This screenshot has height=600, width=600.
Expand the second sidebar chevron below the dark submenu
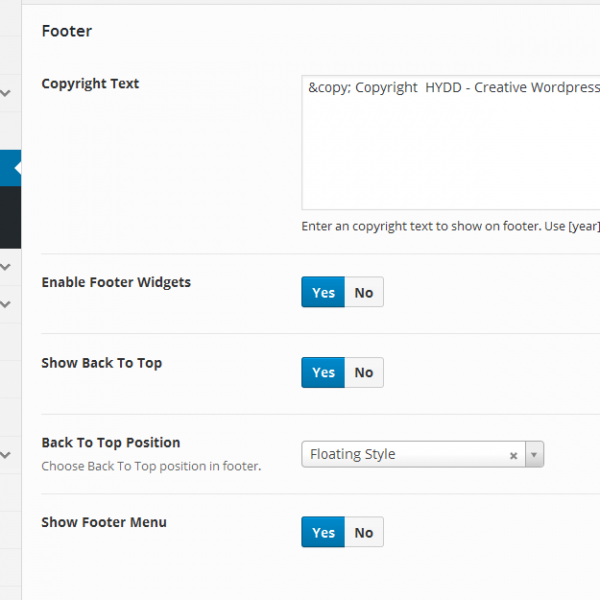[x=6, y=303]
